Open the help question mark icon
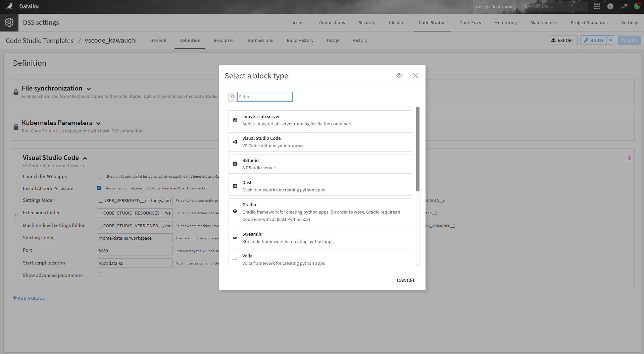The image size is (644, 354). pyautogui.click(x=610, y=6)
